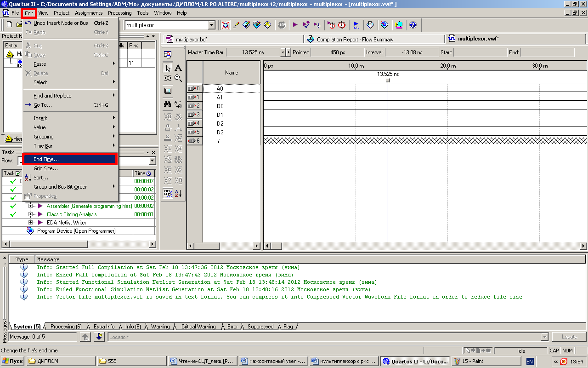Click the previous message up arrow button
Screen dimensions: 588x368
coord(85,337)
